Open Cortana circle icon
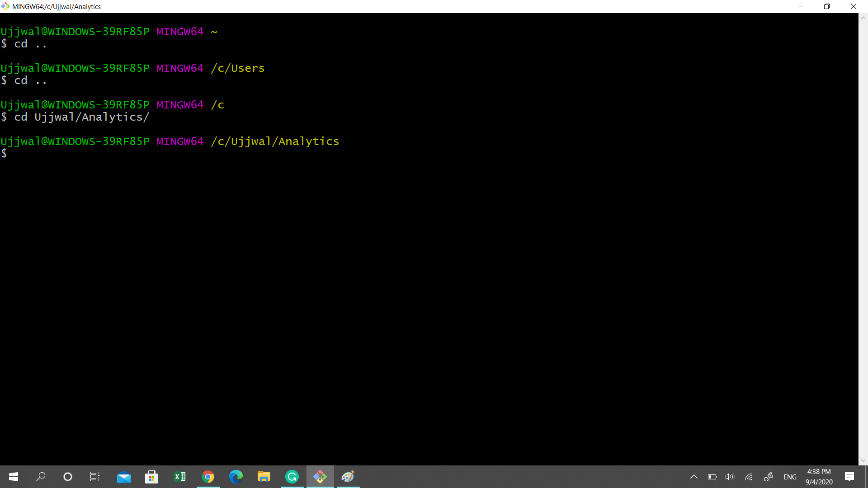This screenshot has height=488, width=868. 68,477
